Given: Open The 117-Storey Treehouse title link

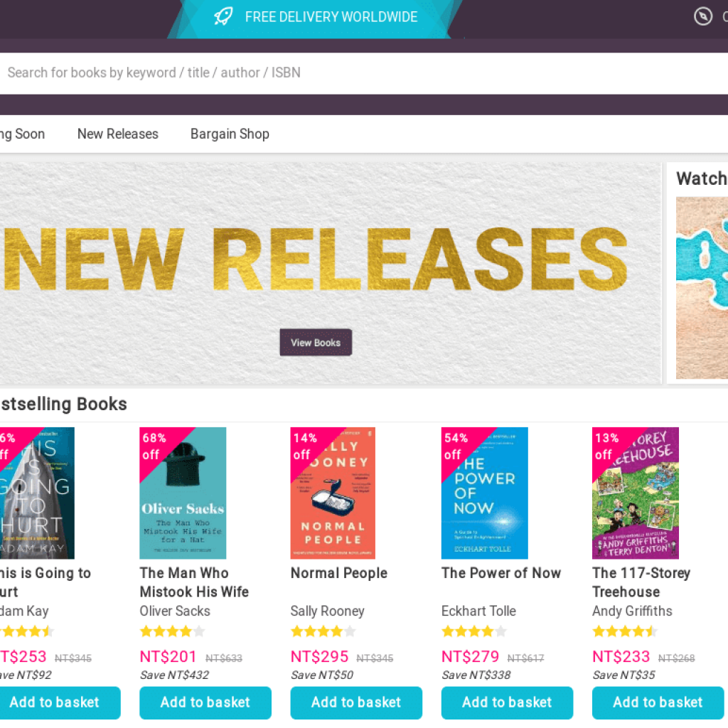Looking at the screenshot, I should (641, 582).
